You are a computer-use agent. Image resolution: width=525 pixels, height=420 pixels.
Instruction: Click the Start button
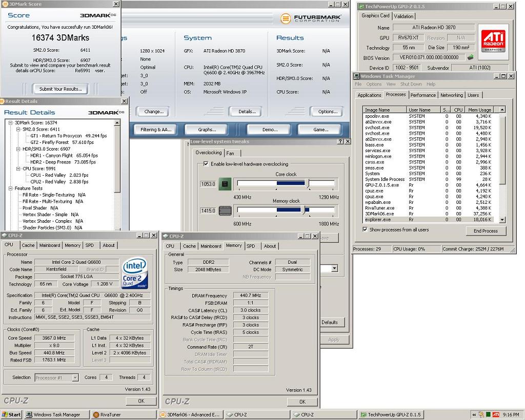11,415
